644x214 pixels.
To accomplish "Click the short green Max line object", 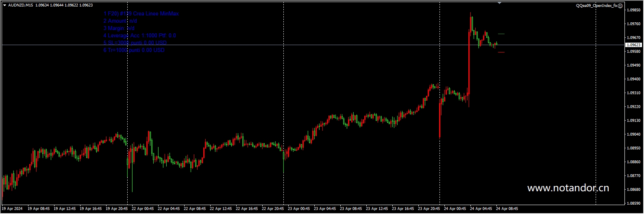I will click(x=501, y=34).
